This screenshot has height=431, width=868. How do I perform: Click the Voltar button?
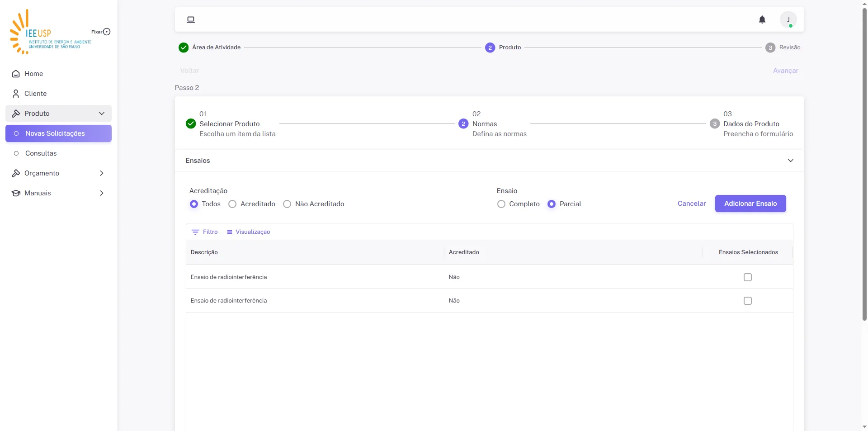(x=189, y=71)
